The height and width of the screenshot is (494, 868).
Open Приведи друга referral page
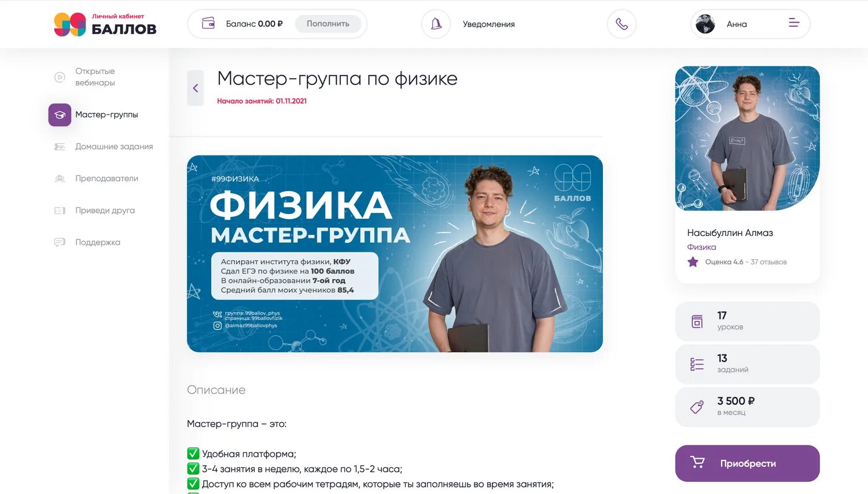coord(105,210)
